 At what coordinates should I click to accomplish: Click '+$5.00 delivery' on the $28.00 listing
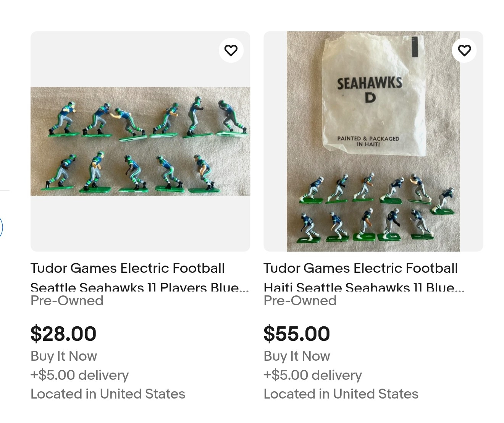point(79,375)
